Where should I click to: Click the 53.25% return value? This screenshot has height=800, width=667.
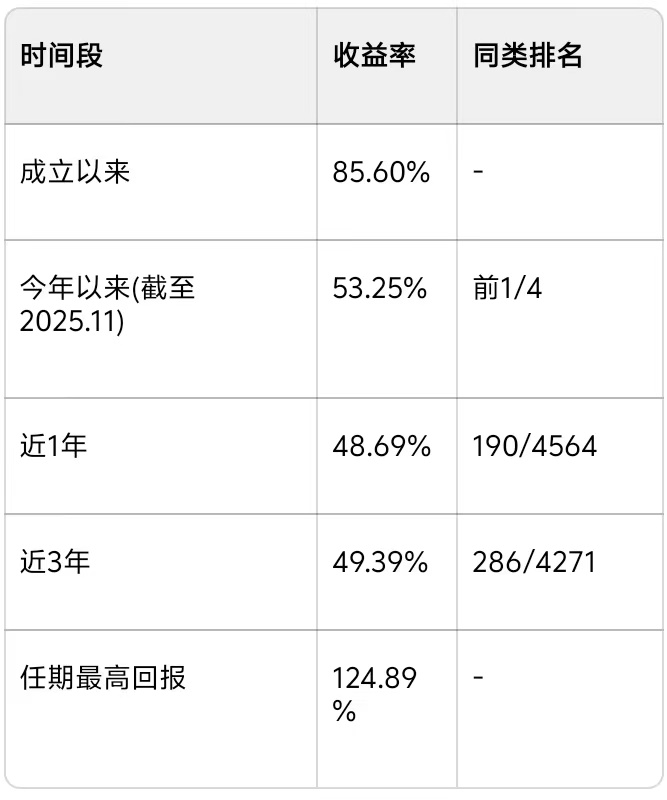(380, 288)
